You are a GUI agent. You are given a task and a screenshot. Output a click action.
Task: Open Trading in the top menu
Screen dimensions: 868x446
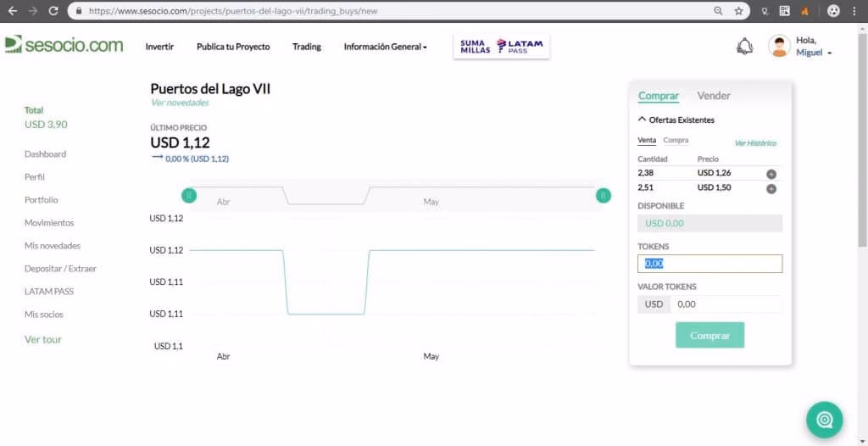(306, 47)
